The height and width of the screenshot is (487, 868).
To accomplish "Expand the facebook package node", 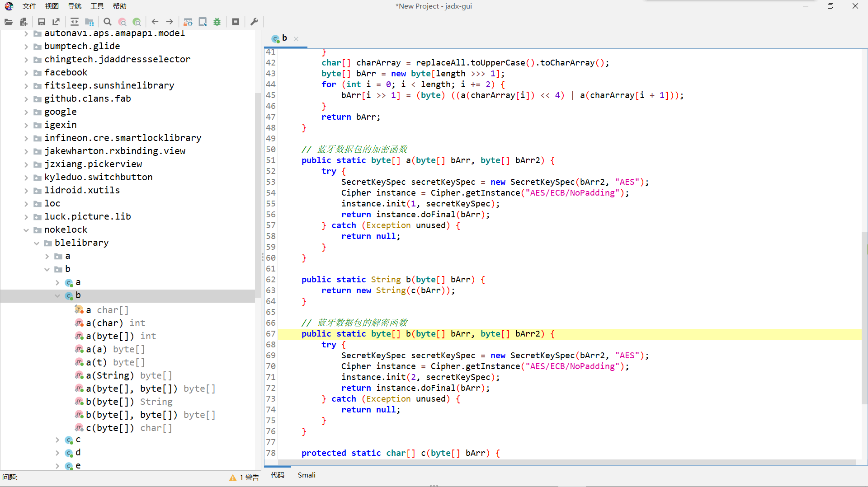I will [26, 73].
